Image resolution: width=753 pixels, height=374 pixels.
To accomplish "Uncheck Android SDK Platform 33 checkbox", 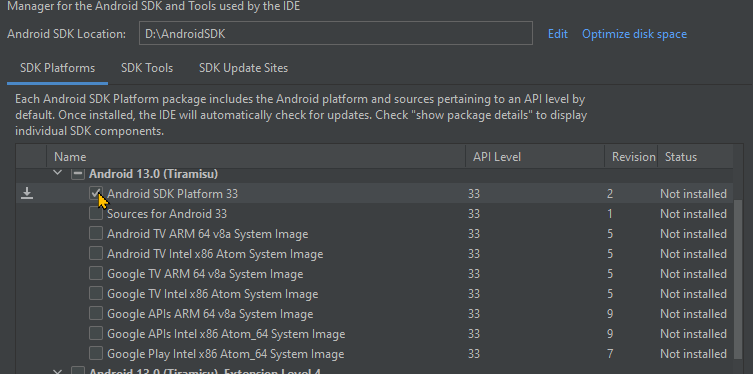I will [x=96, y=193].
